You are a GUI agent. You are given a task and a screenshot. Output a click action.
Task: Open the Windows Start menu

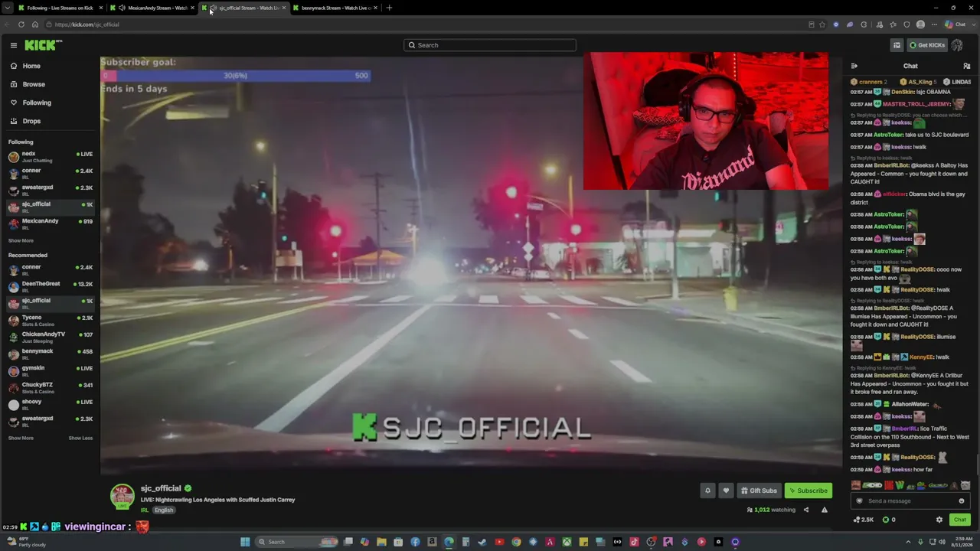click(245, 542)
